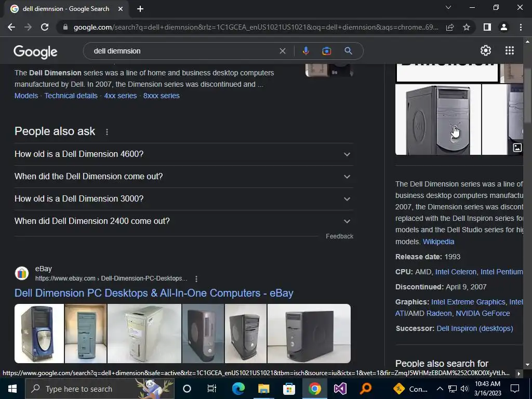Open Google quick settings gear
This screenshot has height=399, width=532.
486,50
